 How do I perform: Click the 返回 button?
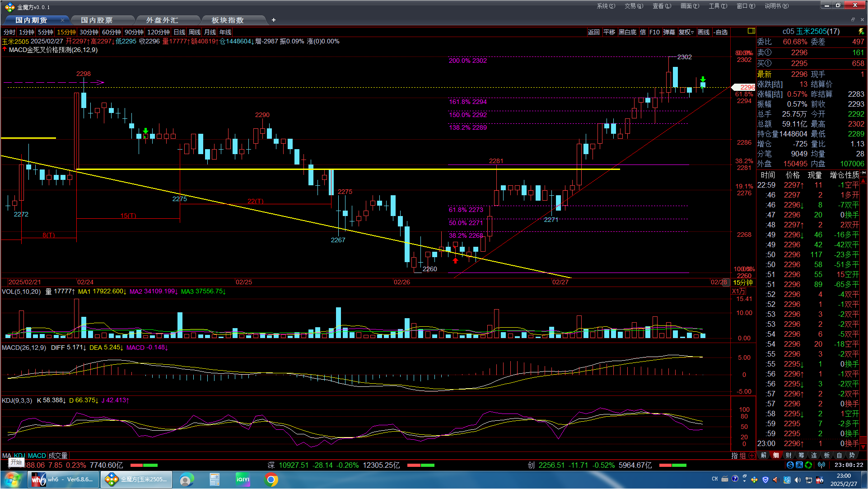593,32
